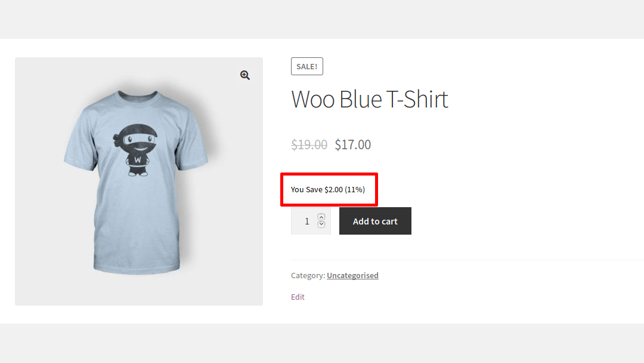
Task: Click the Woo Blue T-Shirt heading
Action: [x=370, y=99]
